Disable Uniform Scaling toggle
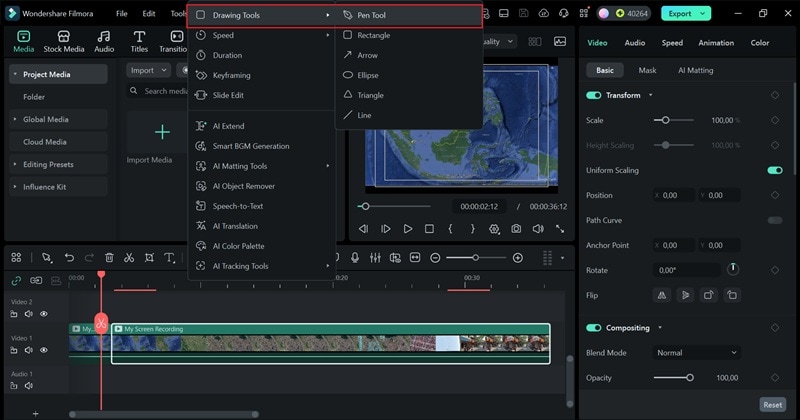The width and height of the screenshot is (800, 420). [775, 170]
